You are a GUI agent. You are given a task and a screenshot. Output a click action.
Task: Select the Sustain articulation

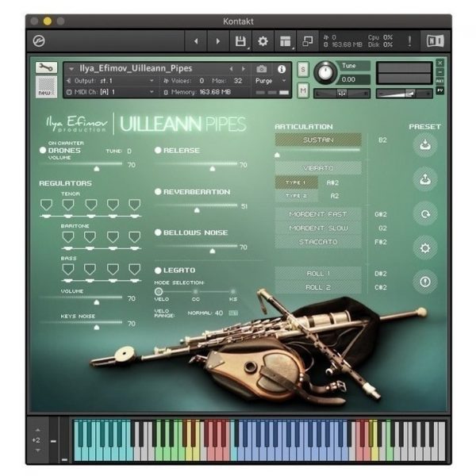click(318, 140)
